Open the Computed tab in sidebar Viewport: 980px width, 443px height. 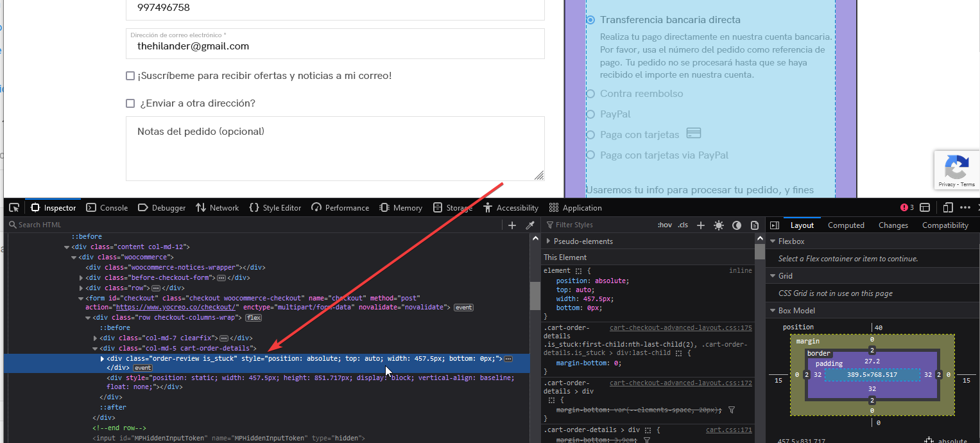coord(846,225)
